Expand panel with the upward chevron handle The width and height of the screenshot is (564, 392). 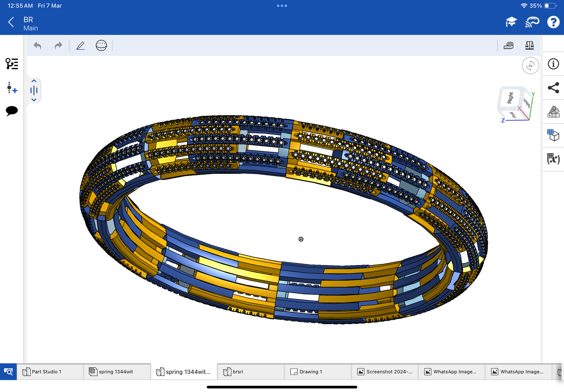point(34,81)
